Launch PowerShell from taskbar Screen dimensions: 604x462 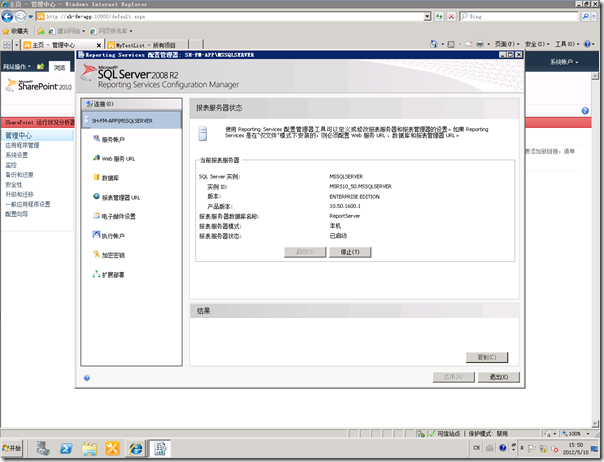pyautogui.click(x=66, y=449)
